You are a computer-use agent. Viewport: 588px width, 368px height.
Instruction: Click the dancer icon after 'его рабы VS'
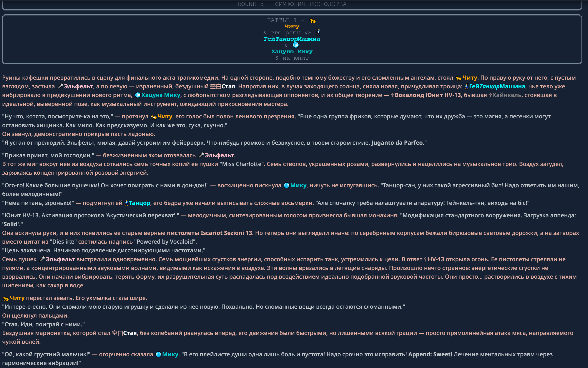[x=318, y=32]
